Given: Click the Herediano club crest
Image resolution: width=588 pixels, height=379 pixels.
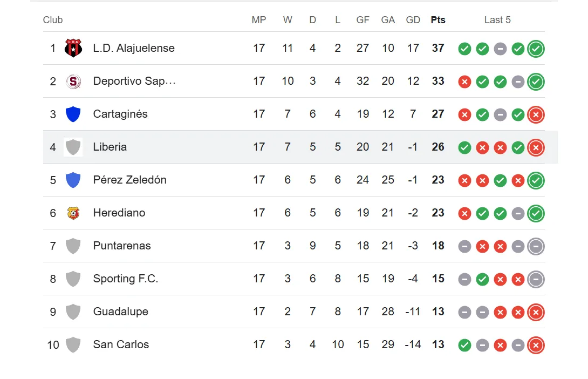Looking at the screenshot, I should click(x=73, y=213).
